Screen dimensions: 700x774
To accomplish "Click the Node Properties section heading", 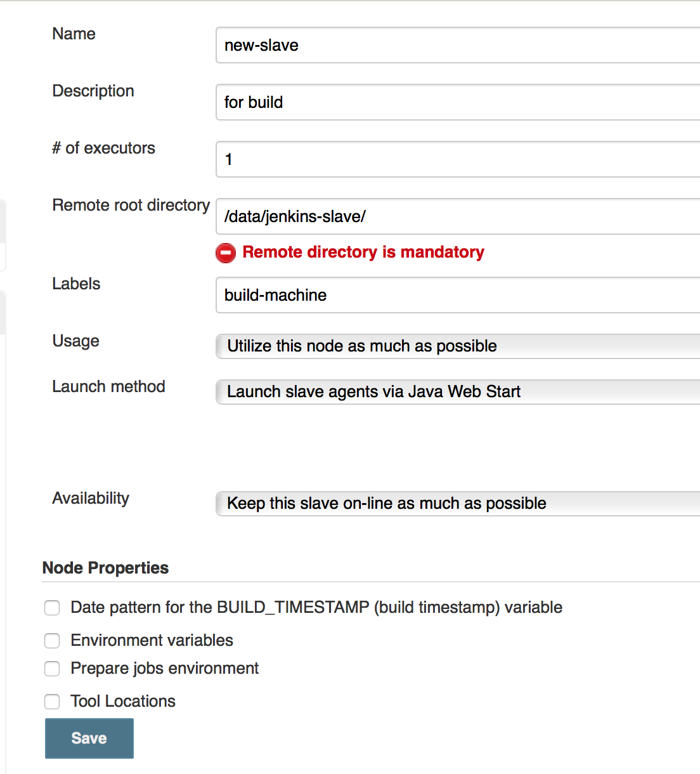I will (105, 568).
